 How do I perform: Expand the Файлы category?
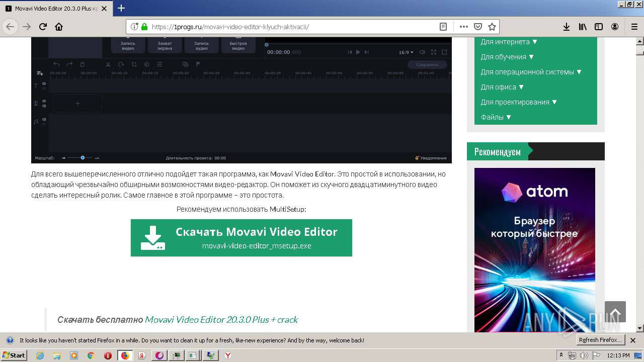496,117
